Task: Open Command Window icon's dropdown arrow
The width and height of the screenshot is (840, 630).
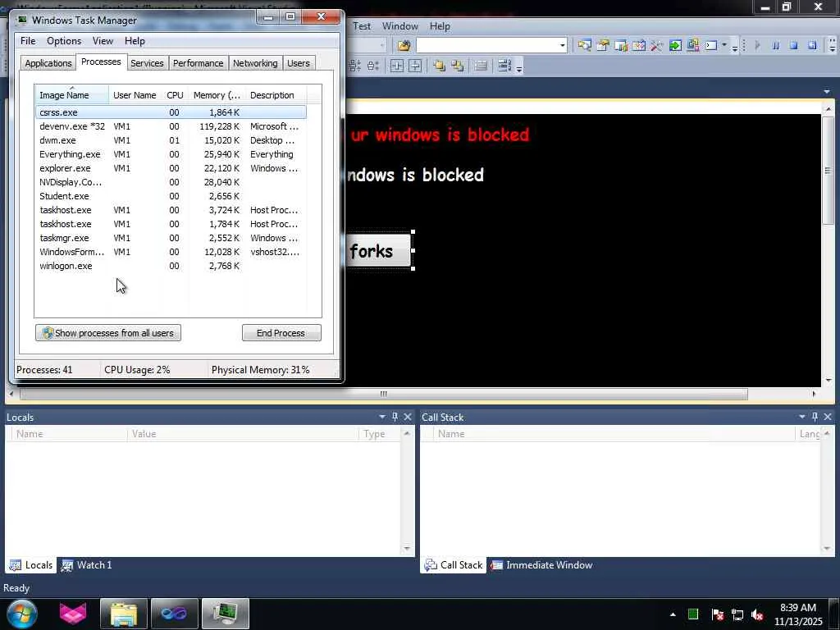Action: click(x=724, y=46)
